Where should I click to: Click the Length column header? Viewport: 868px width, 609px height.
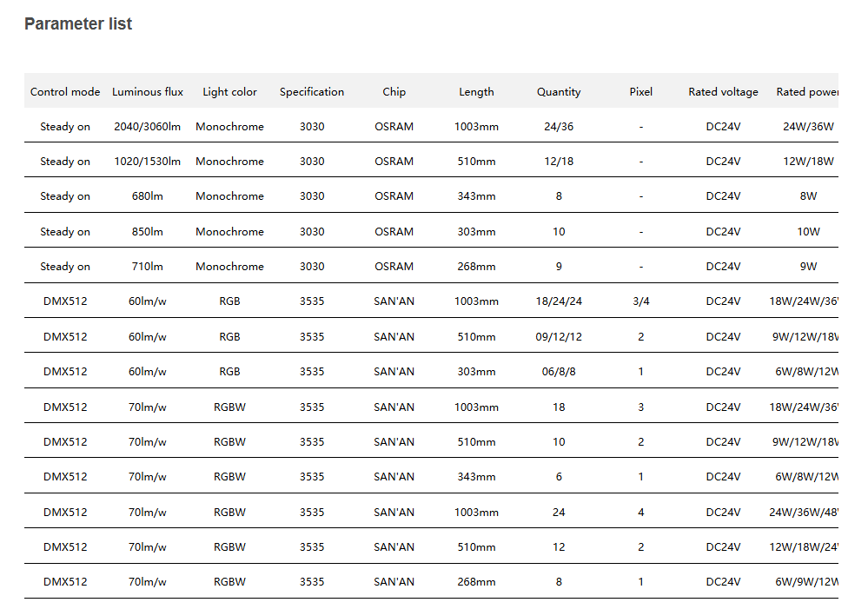click(x=476, y=91)
